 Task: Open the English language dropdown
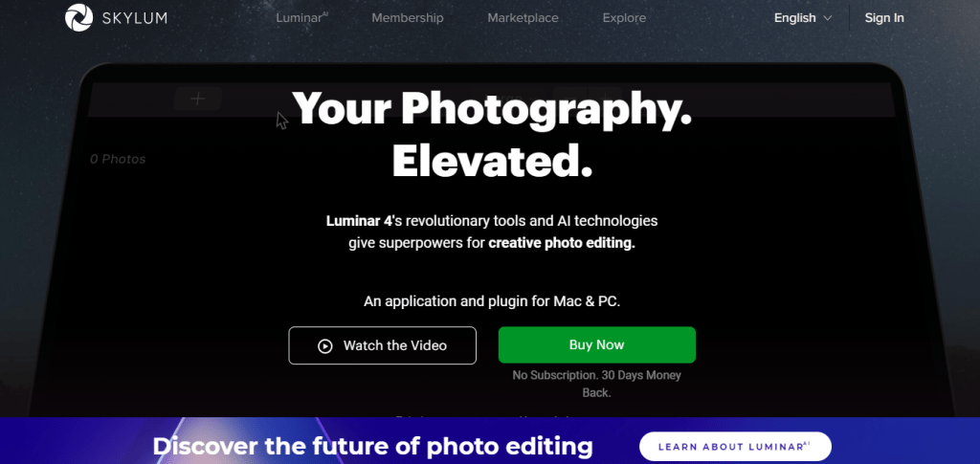tap(803, 18)
